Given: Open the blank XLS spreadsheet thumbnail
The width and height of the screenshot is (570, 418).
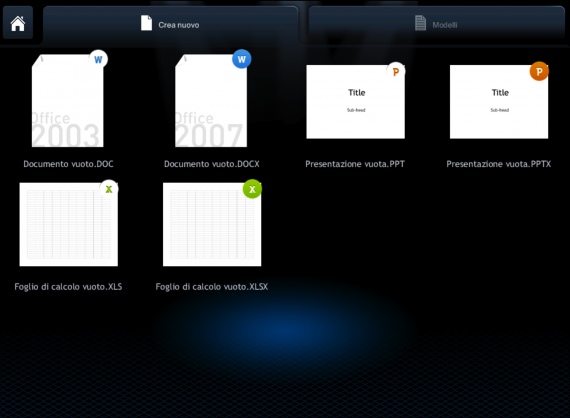Looking at the screenshot, I should tap(69, 224).
